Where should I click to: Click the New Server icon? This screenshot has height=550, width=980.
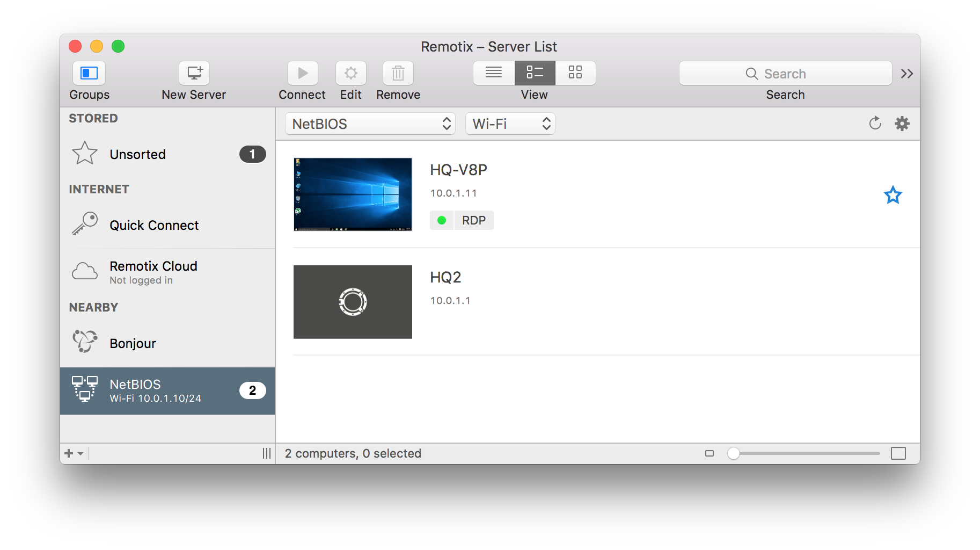click(x=194, y=73)
